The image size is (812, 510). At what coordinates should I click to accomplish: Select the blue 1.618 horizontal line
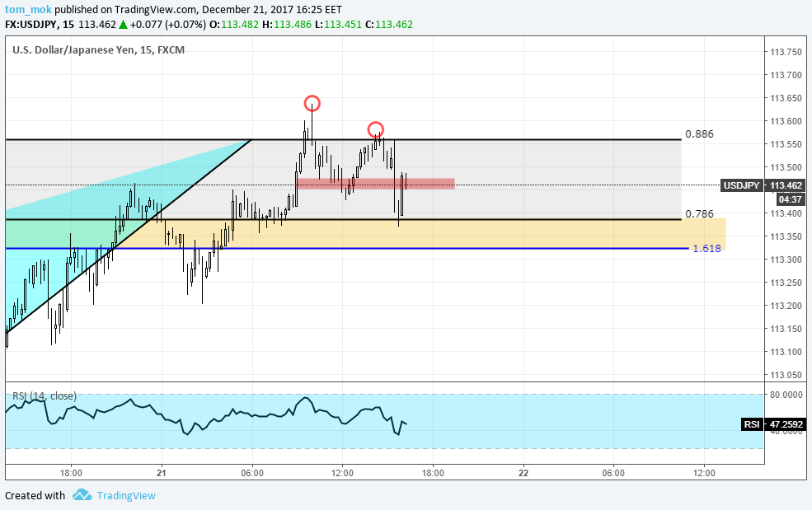(x=347, y=249)
